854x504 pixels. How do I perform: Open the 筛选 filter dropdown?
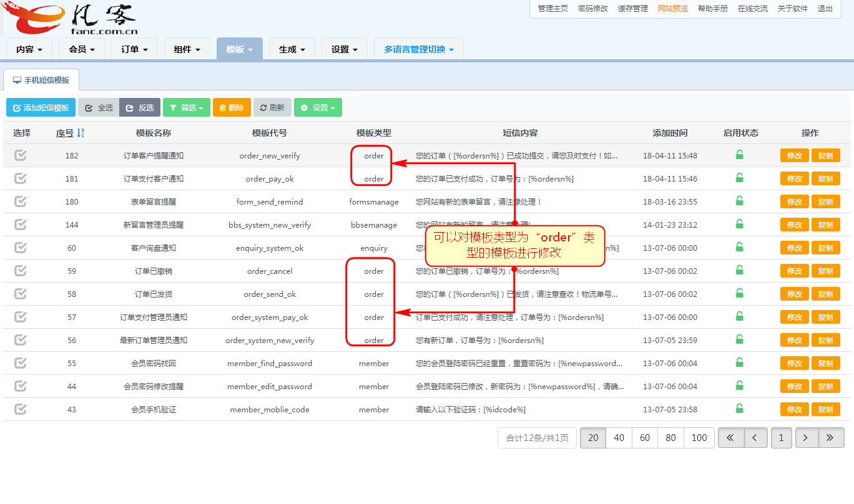coord(187,107)
